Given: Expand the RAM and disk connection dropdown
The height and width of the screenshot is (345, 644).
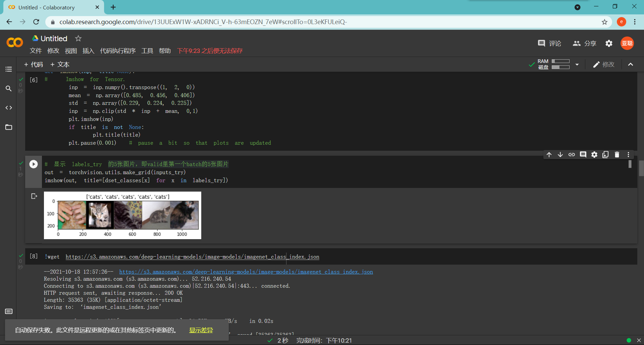Looking at the screenshot, I should (577, 64).
